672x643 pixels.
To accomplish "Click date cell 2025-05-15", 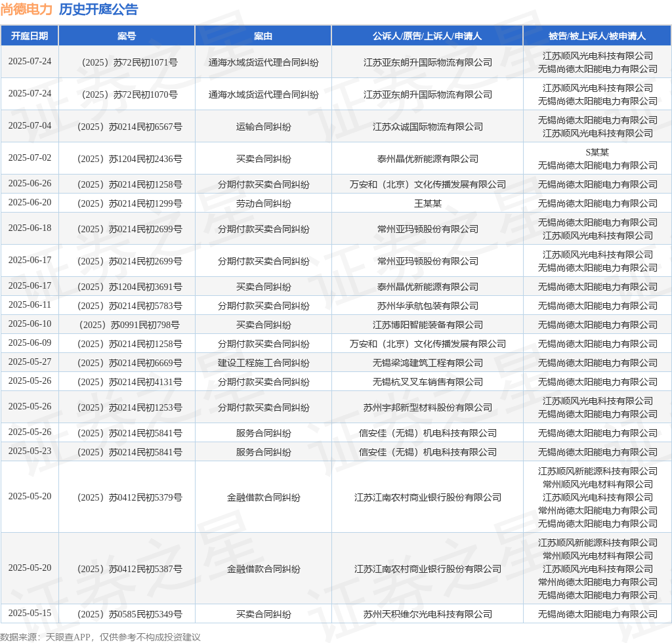I will coord(30,613).
